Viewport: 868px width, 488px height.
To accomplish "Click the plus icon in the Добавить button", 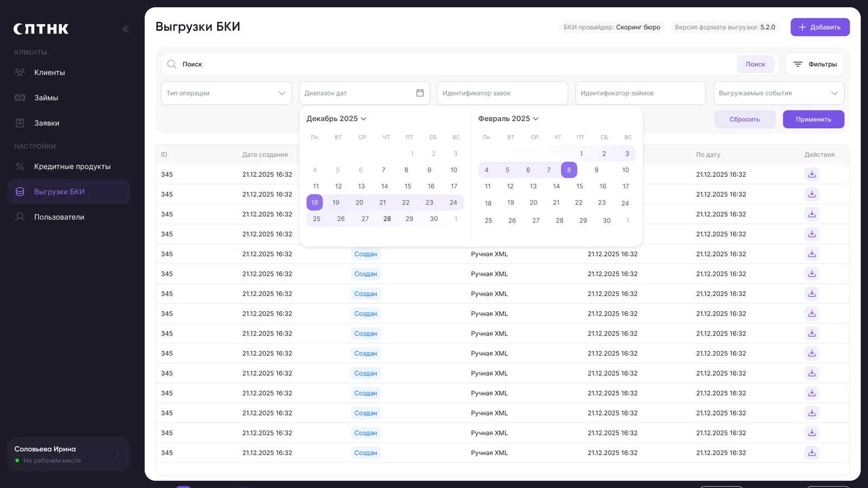I will 802,27.
